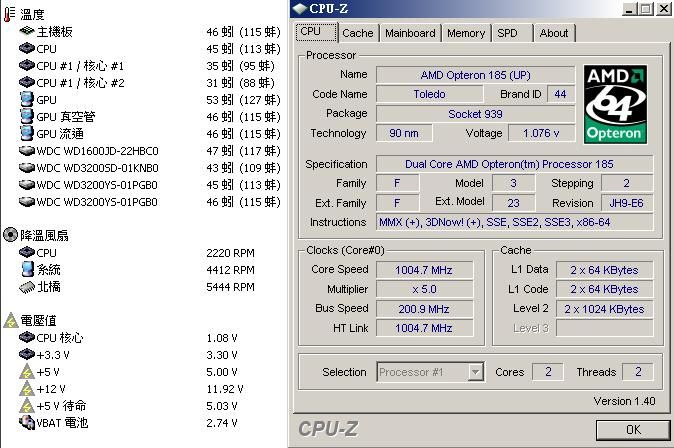
Task: Click the motherboard temperature icon (主機板)
Action: [x=26, y=32]
